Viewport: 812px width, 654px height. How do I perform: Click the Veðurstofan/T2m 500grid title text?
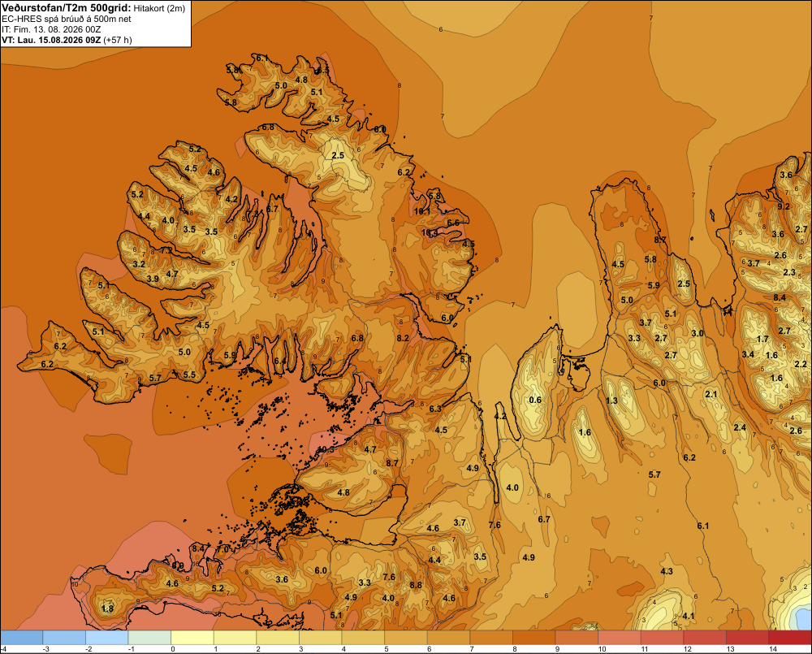[66, 8]
